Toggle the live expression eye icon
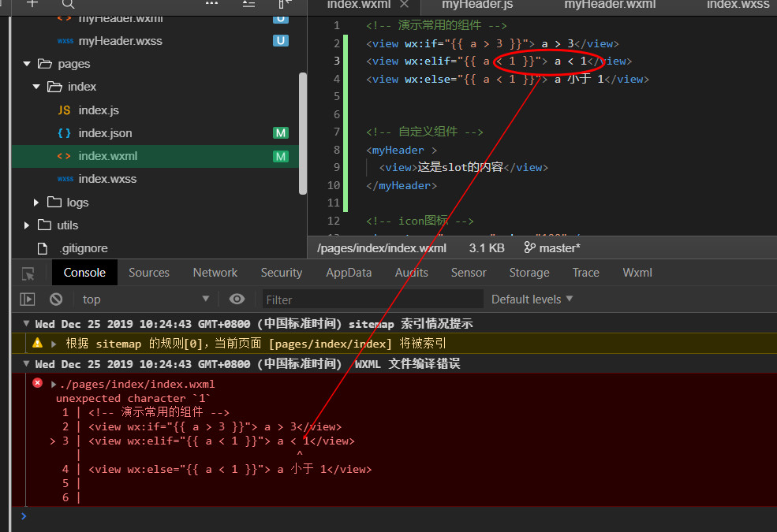Viewport: 777px width, 532px height. (x=237, y=299)
